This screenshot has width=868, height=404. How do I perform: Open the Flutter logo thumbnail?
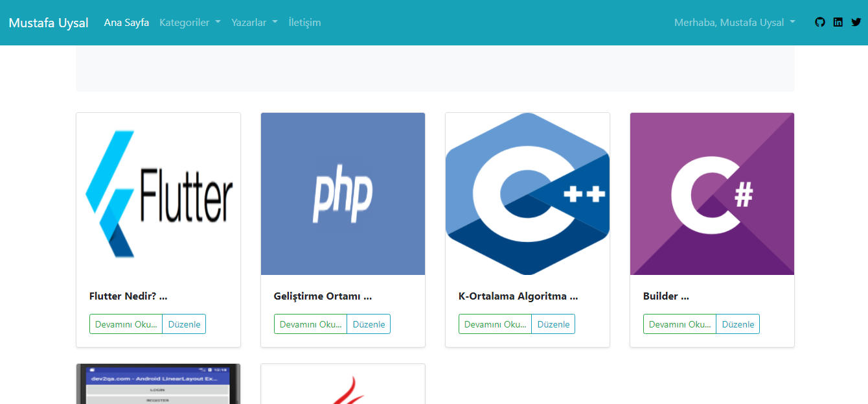click(159, 194)
